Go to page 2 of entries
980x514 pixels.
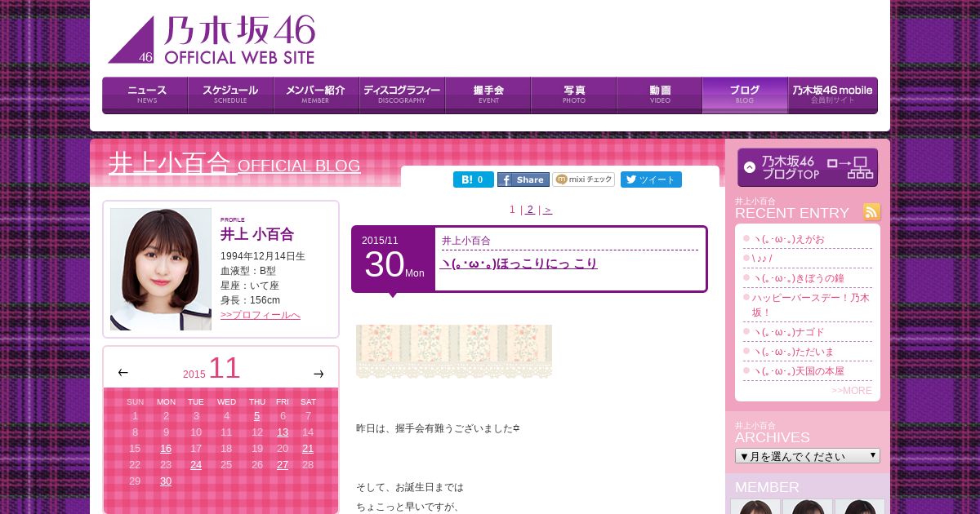click(x=530, y=210)
